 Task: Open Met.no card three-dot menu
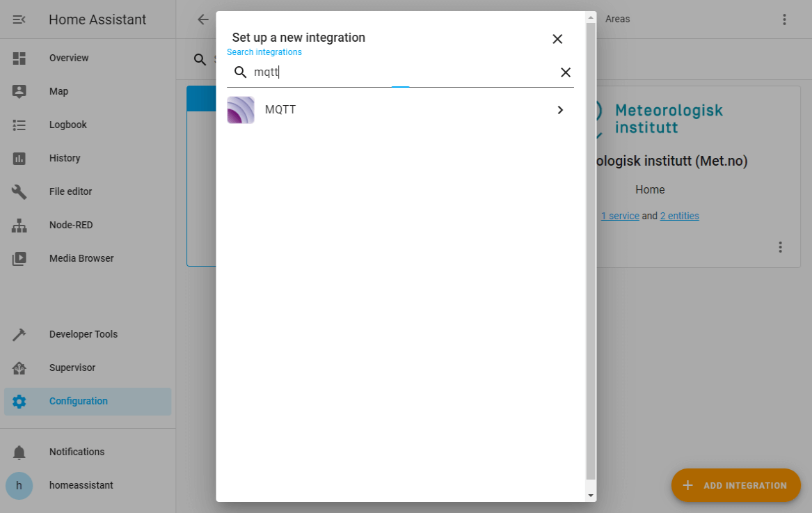(x=780, y=247)
